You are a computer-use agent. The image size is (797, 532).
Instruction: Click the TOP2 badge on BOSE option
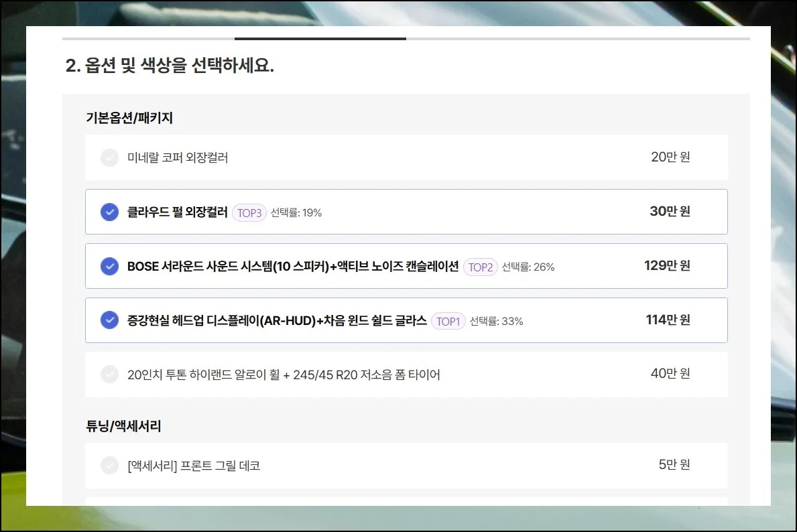(x=480, y=267)
